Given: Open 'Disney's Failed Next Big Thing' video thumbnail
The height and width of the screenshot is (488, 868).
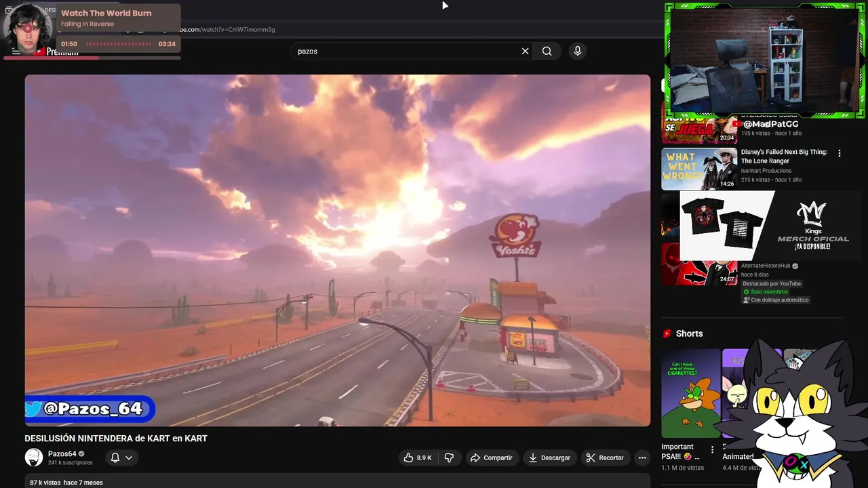Looking at the screenshot, I should click(699, 169).
